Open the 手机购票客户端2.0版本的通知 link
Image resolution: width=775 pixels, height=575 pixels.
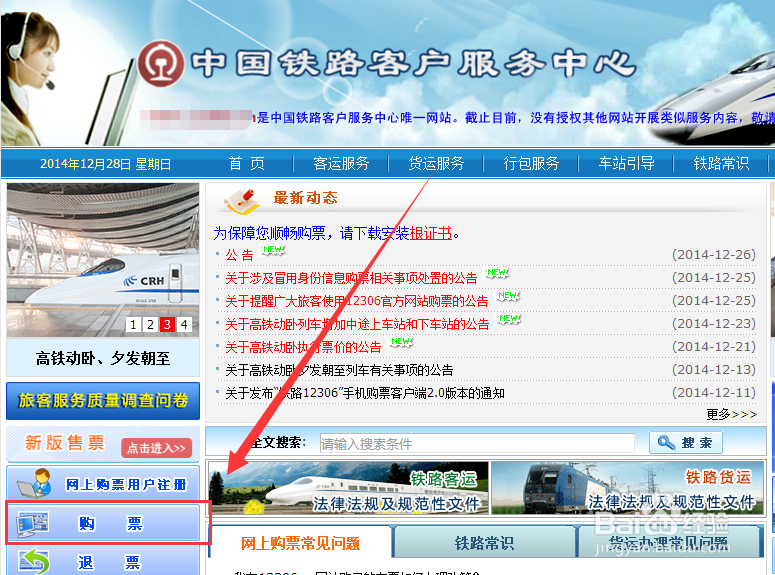365,393
